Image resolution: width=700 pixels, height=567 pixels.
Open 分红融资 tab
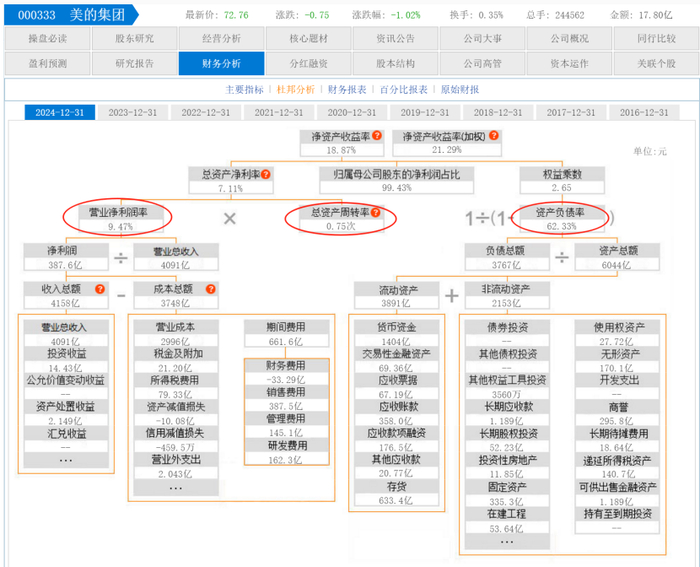(x=308, y=63)
